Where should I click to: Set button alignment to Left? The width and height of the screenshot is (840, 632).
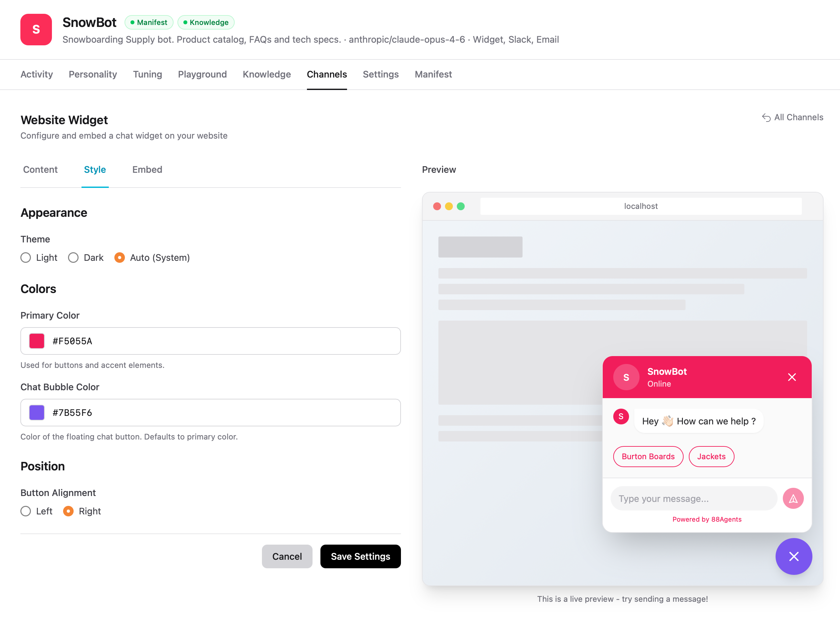[25, 511]
